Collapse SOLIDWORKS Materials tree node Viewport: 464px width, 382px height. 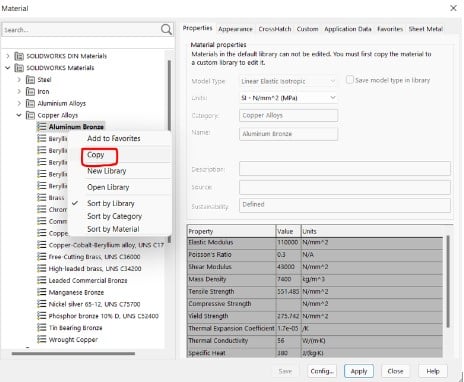[8, 68]
